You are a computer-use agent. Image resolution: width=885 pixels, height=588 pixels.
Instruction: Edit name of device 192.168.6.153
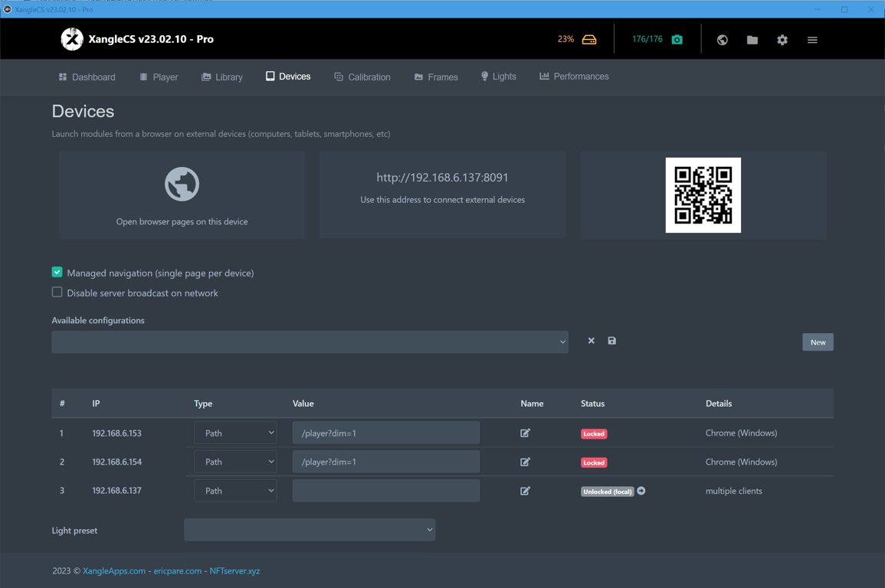point(525,433)
